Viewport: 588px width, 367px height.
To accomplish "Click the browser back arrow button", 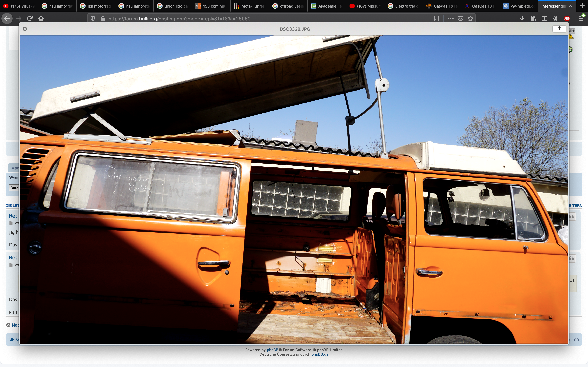I will pos(7,19).
